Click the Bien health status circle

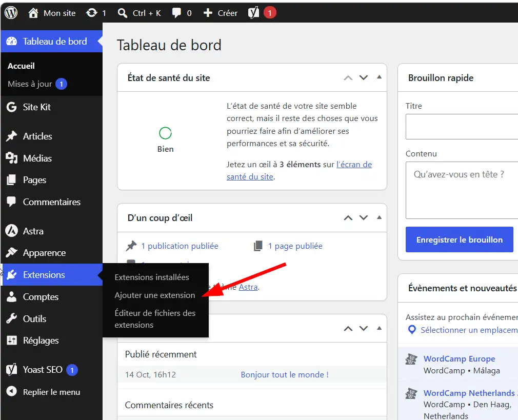(x=165, y=133)
